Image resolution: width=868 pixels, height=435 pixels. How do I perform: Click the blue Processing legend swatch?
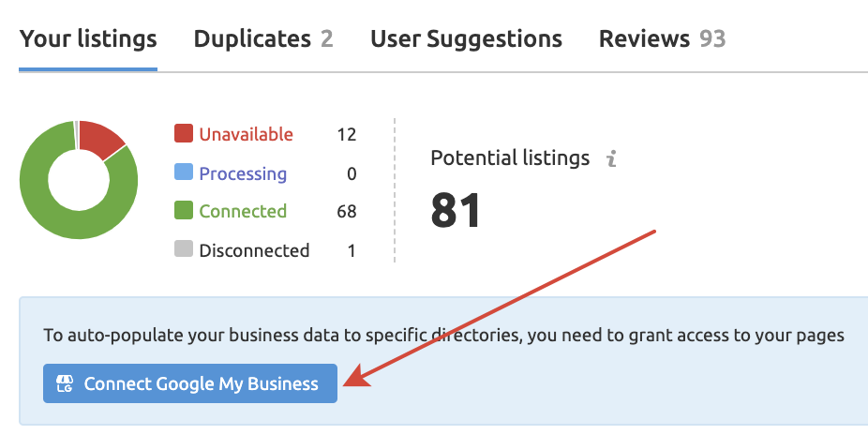(184, 173)
